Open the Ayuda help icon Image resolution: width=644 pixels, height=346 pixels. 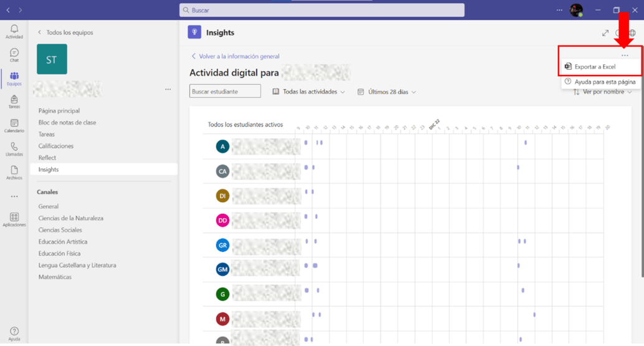pyautogui.click(x=14, y=334)
